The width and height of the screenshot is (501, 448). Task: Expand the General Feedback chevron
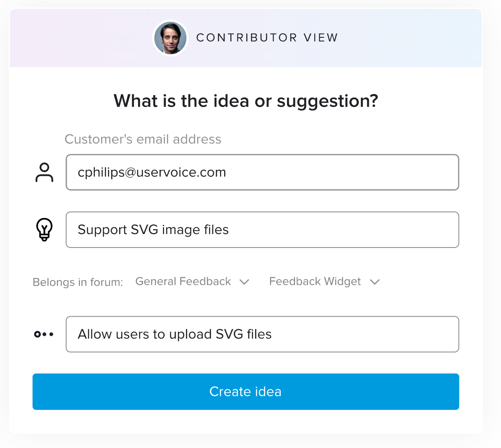[245, 282]
